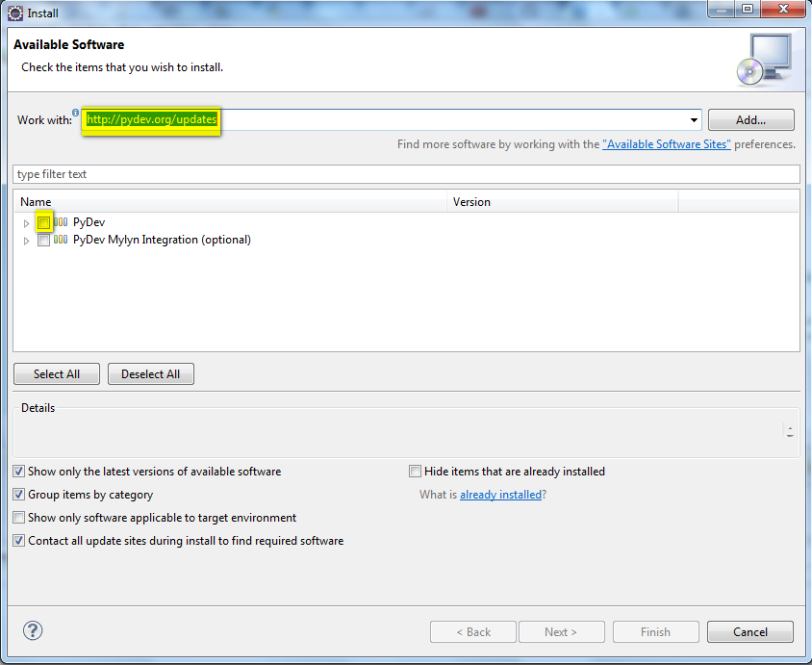
Task: Click the PyDev feature icon in the tree
Action: point(59,222)
